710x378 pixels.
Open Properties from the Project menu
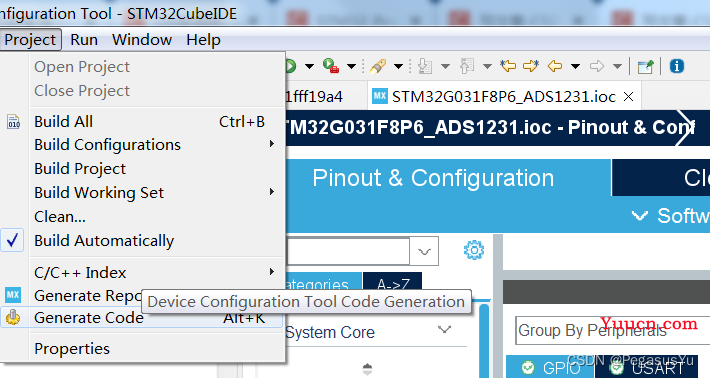click(143, 349)
